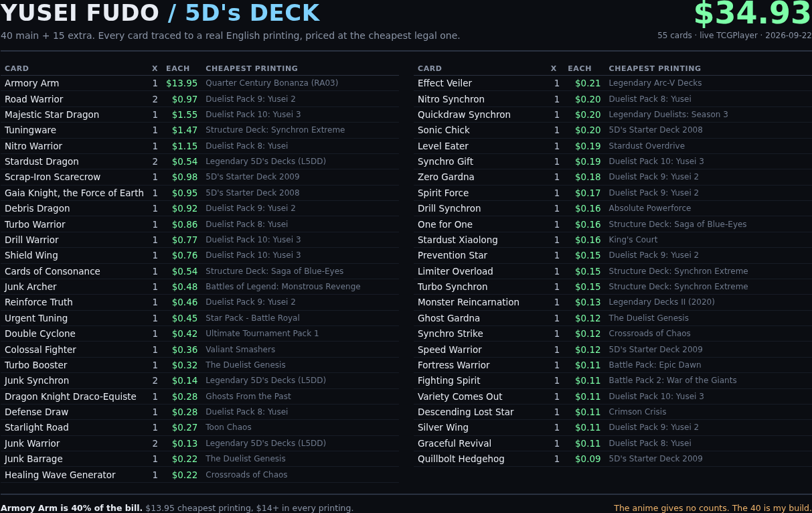The height and width of the screenshot is (513, 812).
Task: Click the Quillbolt Hedgehog card name
Action: (461, 459)
